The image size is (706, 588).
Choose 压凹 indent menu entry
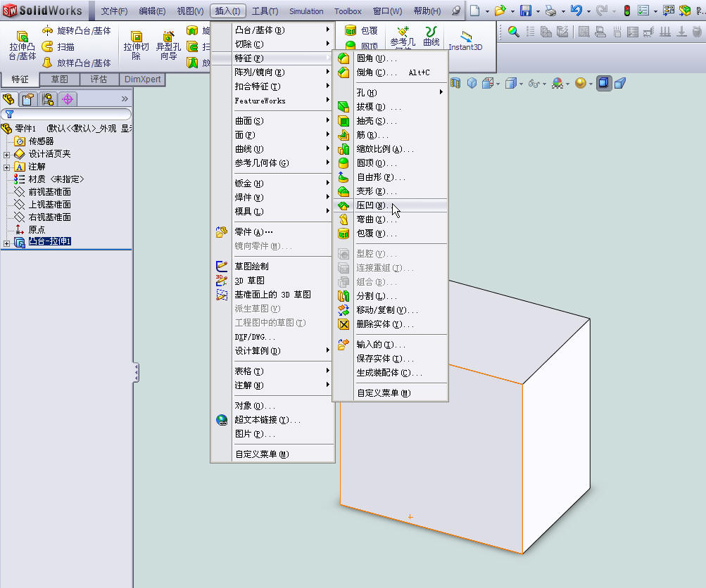point(390,205)
